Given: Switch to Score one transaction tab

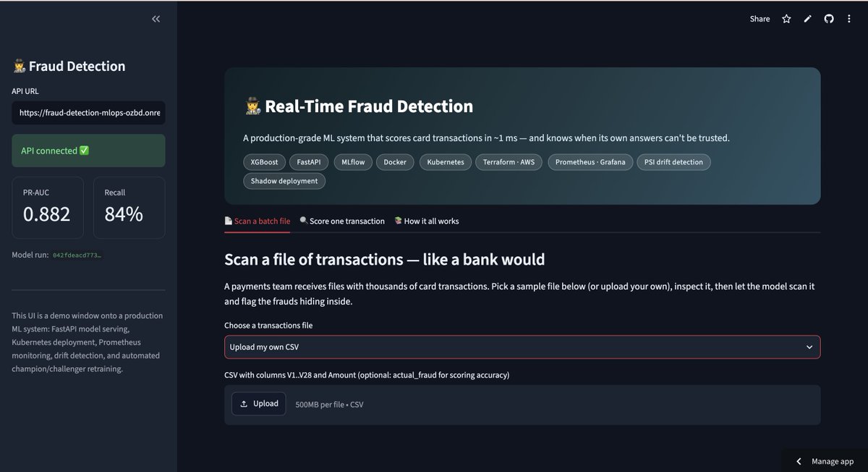Looking at the screenshot, I should [x=341, y=221].
